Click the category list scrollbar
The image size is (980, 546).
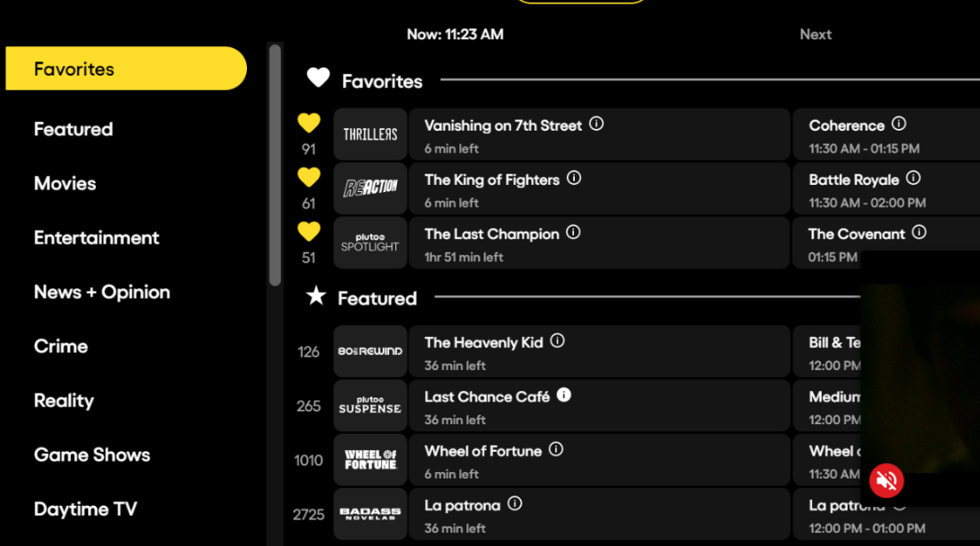(x=275, y=165)
